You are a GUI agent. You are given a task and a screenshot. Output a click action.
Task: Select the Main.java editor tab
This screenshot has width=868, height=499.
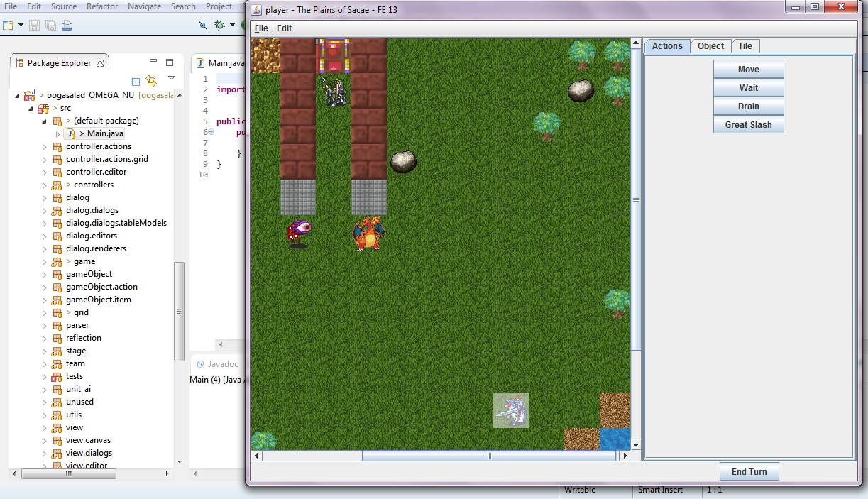click(x=220, y=63)
